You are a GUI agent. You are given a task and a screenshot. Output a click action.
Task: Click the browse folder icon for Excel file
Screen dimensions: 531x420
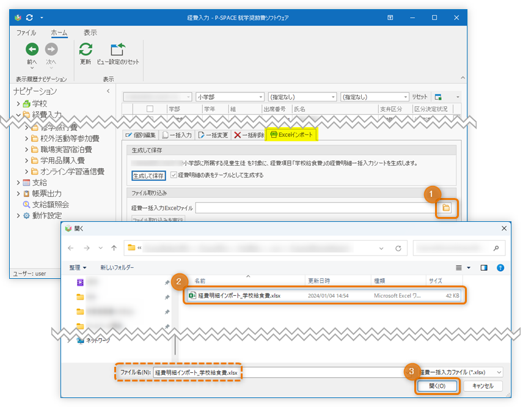tap(446, 208)
